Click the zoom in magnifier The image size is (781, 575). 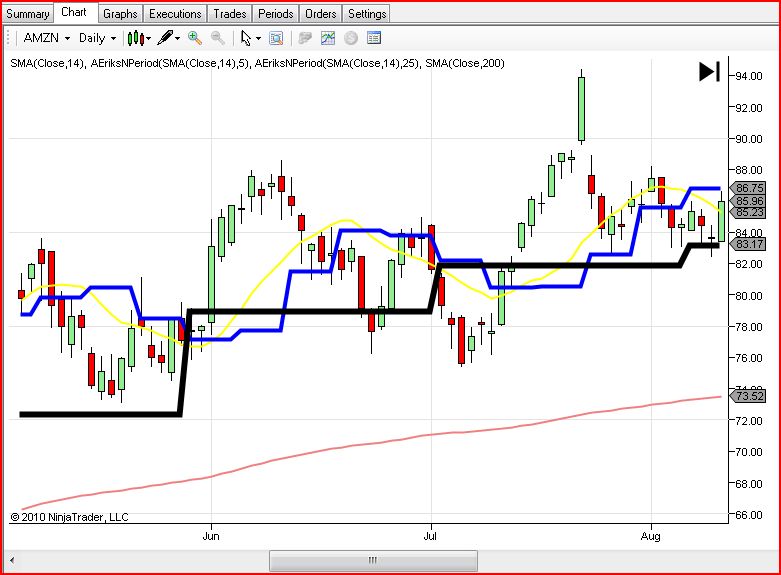195,38
